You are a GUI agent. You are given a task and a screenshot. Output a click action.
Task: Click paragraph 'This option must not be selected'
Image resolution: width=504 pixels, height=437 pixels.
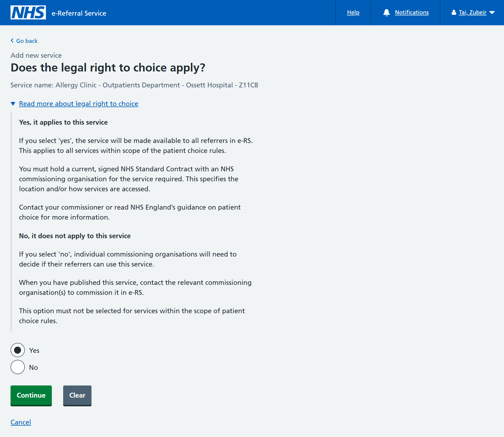(x=132, y=316)
